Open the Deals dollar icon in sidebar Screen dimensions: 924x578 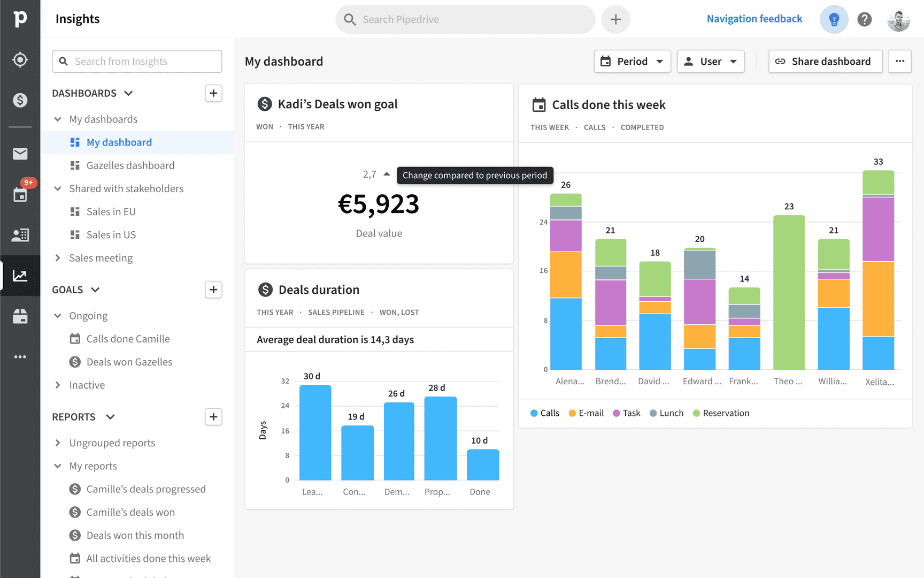pyautogui.click(x=20, y=100)
